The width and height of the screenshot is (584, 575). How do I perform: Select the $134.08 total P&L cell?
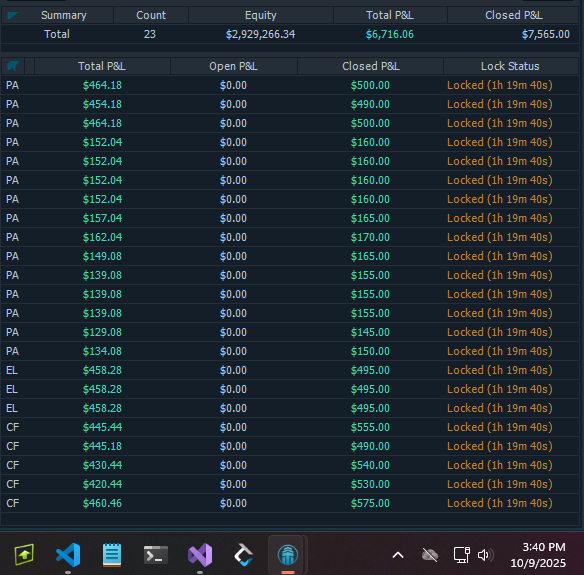coord(102,351)
